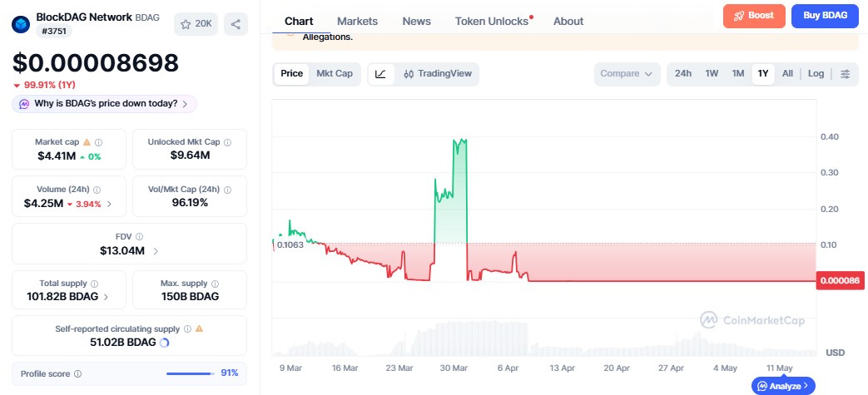The image size is (868, 395).
Task: Click the circulating supply ring chart icon
Action: click(164, 343)
